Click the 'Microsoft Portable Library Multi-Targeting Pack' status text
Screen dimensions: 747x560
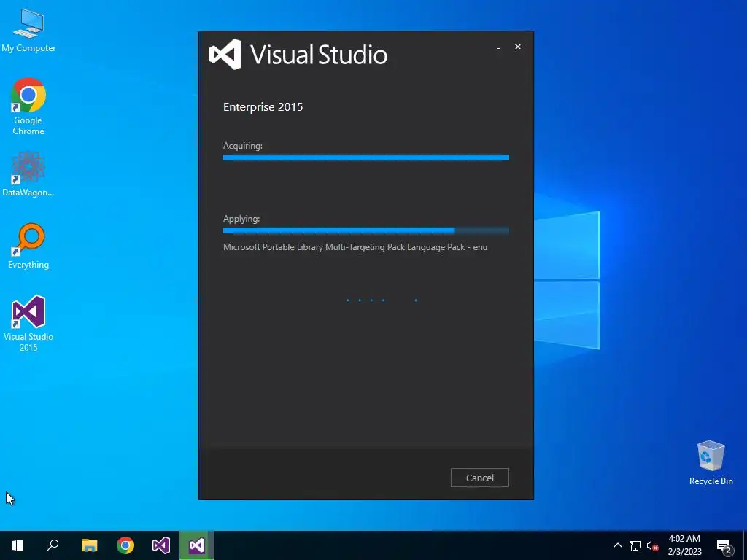(355, 247)
